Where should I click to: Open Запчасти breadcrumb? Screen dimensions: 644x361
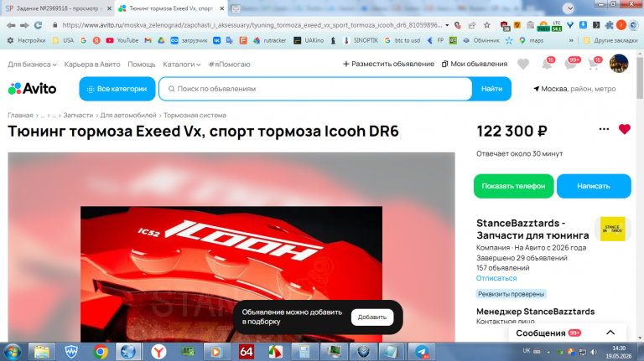point(78,116)
